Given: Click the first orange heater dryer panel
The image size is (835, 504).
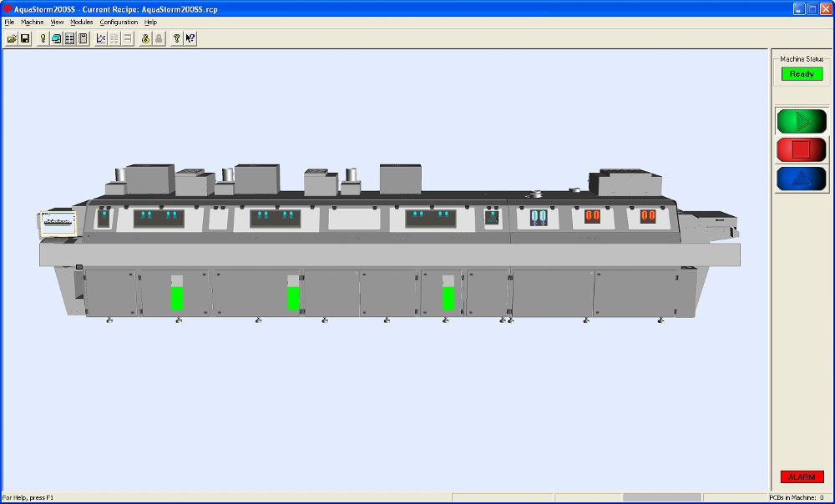Looking at the screenshot, I should point(592,216).
